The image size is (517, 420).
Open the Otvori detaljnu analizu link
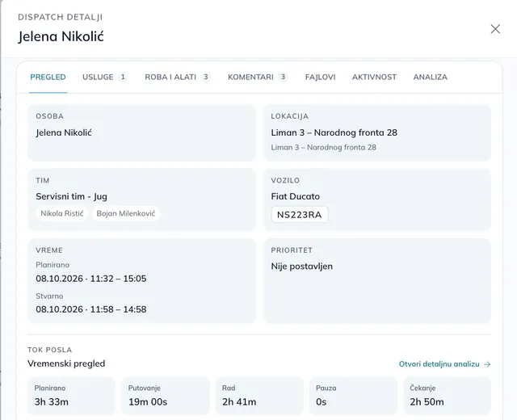pos(445,364)
